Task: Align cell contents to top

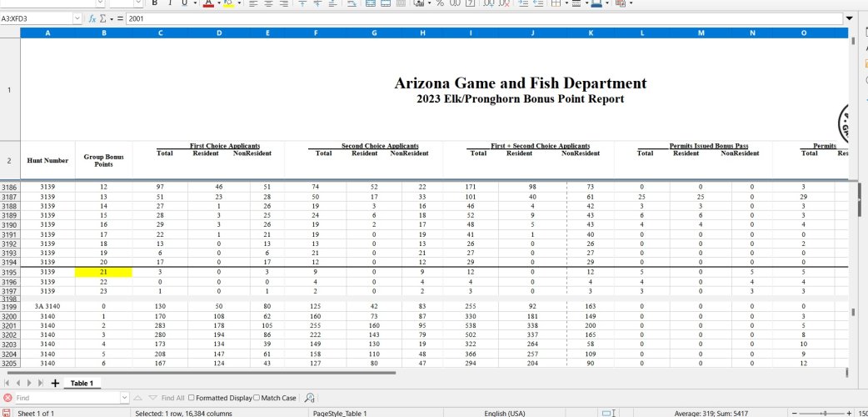Action: pos(302,3)
